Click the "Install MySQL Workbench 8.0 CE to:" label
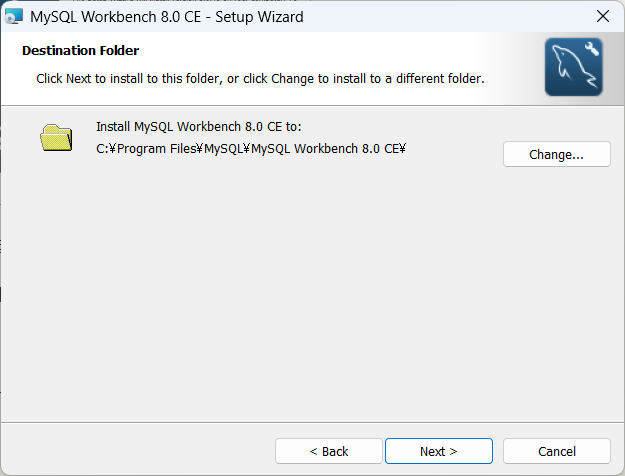Screen dimensions: 625x476 pyautogui.click(x=198, y=127)
